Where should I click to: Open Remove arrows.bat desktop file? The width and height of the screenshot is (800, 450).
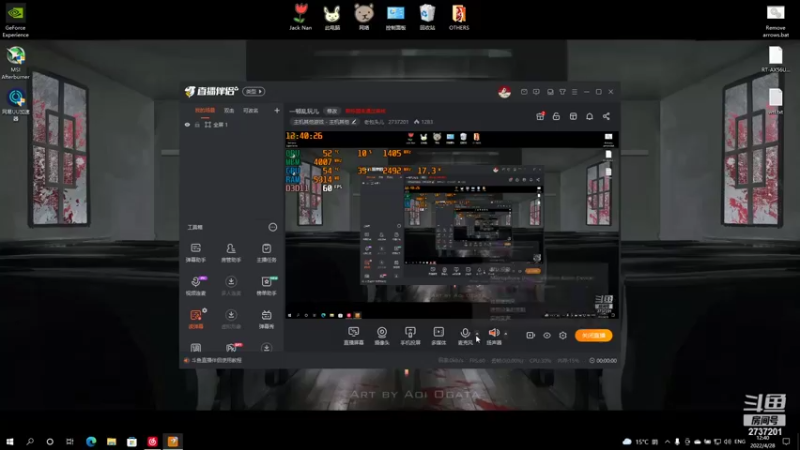click(x=776, y=21)
